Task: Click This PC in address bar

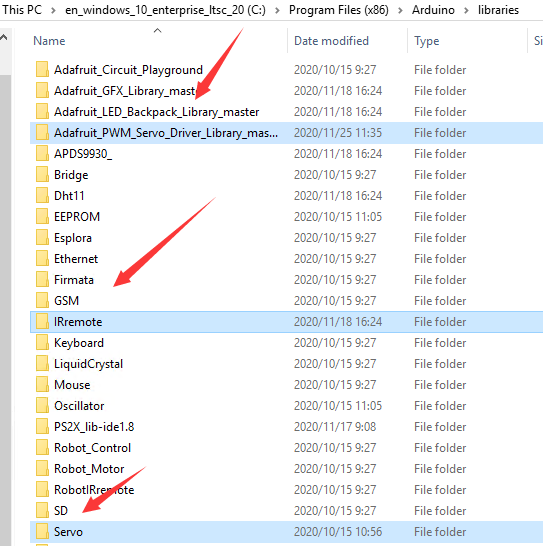Action: pos(22,10)
